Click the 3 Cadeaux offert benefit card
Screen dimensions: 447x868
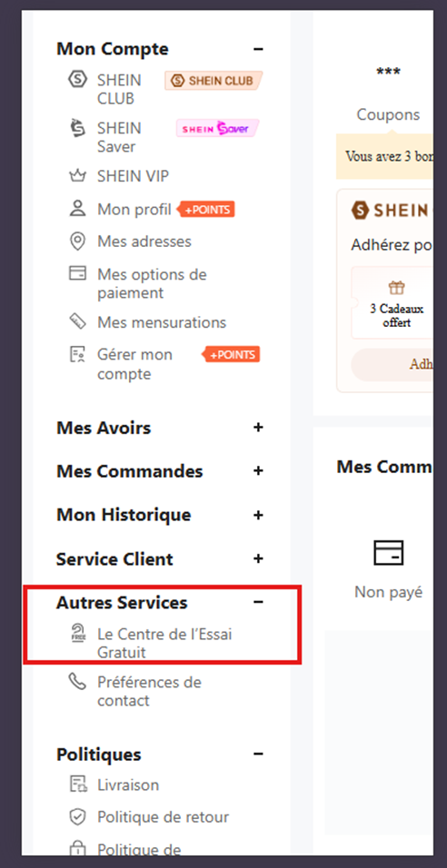click(392, 302)
